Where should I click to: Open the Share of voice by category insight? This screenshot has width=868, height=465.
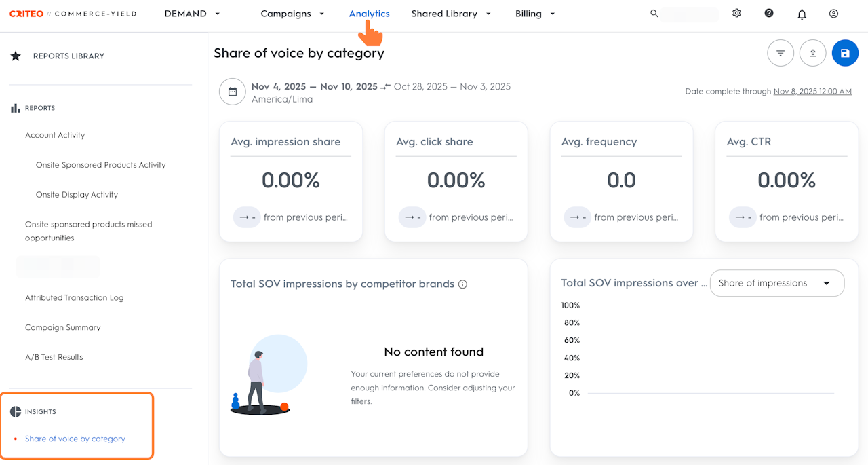coord(75,439)
